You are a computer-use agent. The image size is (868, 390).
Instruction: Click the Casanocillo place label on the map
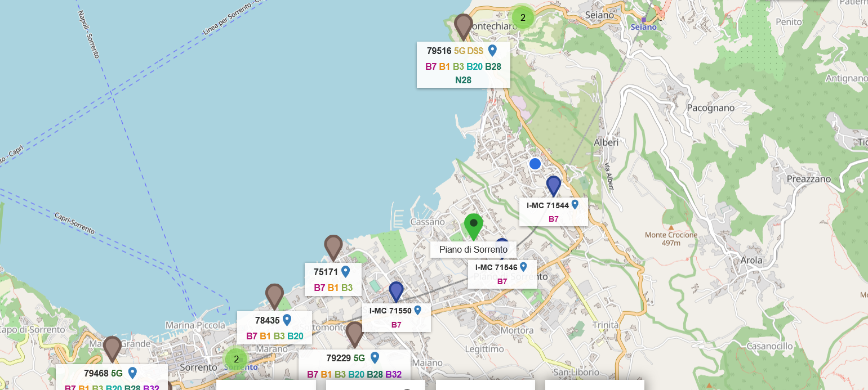(x=769, y=346)
